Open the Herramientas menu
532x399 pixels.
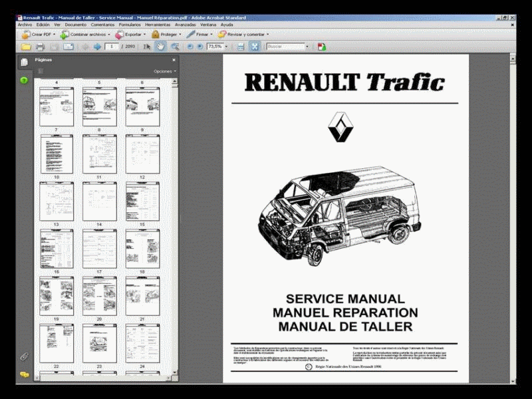(158, 25)
